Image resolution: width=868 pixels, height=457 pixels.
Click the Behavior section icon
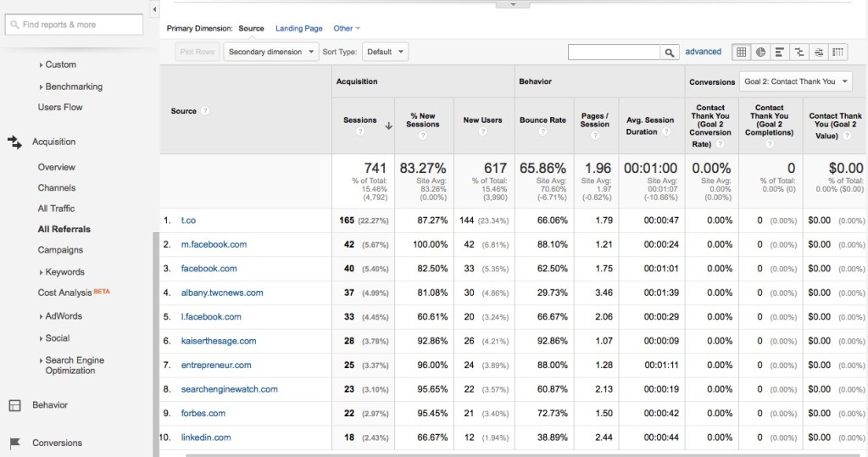15,405
